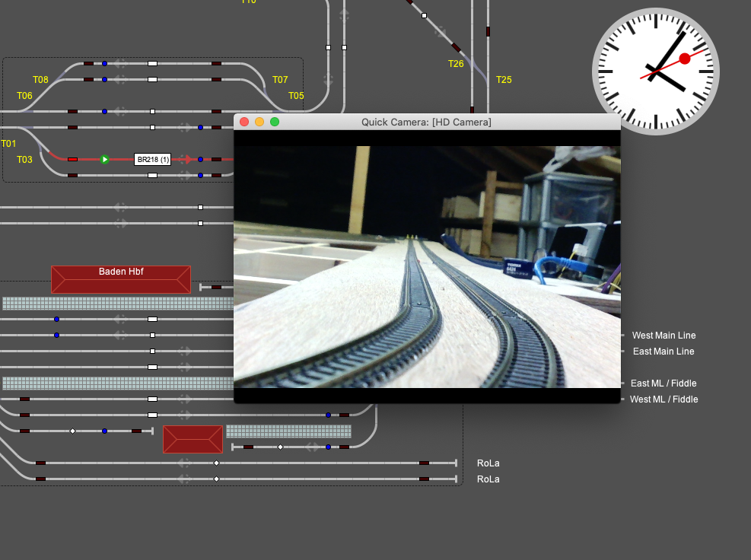Click the white diamond on the buffer-stop track beside the unlabeled red building
Viewport: 751px width, 560px height.
coord(73,431)
